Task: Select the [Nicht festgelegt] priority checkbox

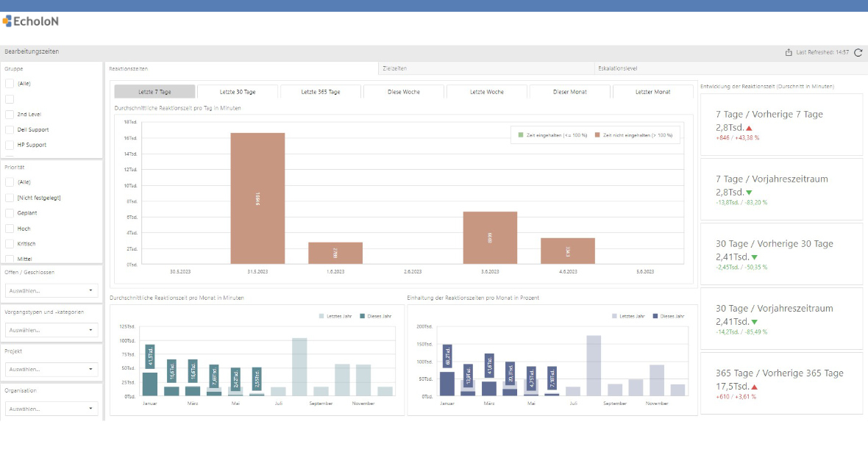Action: (10, 198)
